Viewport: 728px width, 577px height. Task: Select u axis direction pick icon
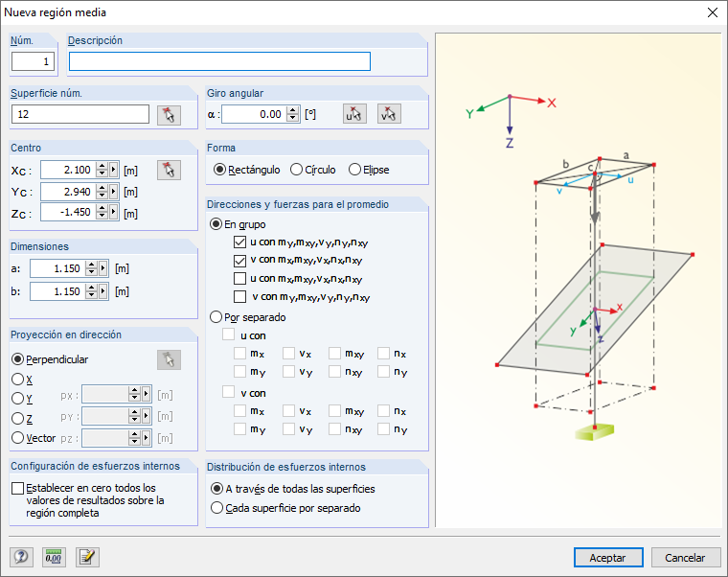click(354, 114)
